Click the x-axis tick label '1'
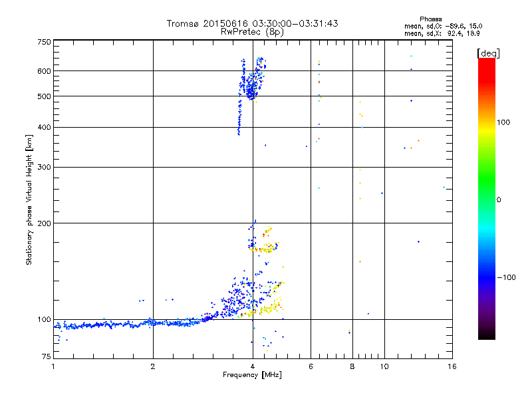 pyautogui.click(x=53, y=366)
